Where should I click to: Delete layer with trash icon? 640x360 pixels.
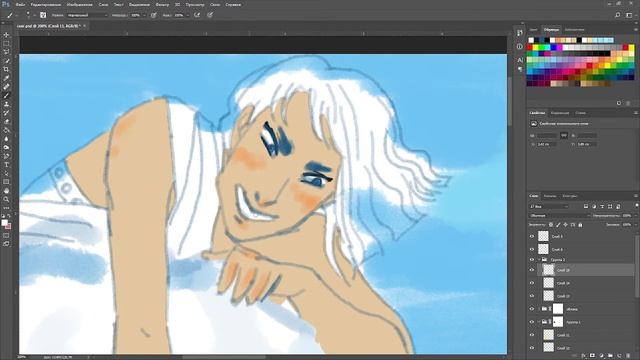click(x=628, y=356)
